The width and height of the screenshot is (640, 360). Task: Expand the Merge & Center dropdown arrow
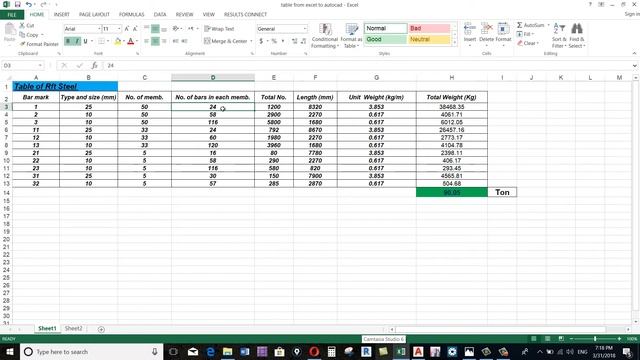(x=251, y=41)
